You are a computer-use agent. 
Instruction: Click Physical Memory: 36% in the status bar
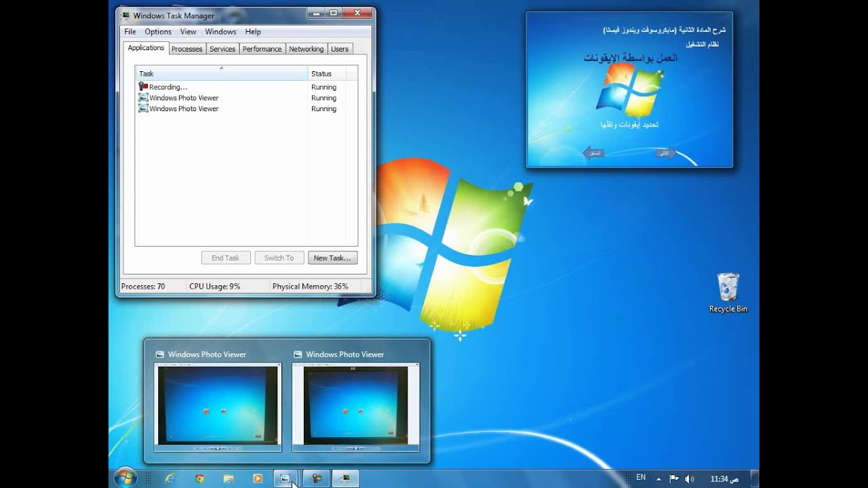(x=311, y=287)
